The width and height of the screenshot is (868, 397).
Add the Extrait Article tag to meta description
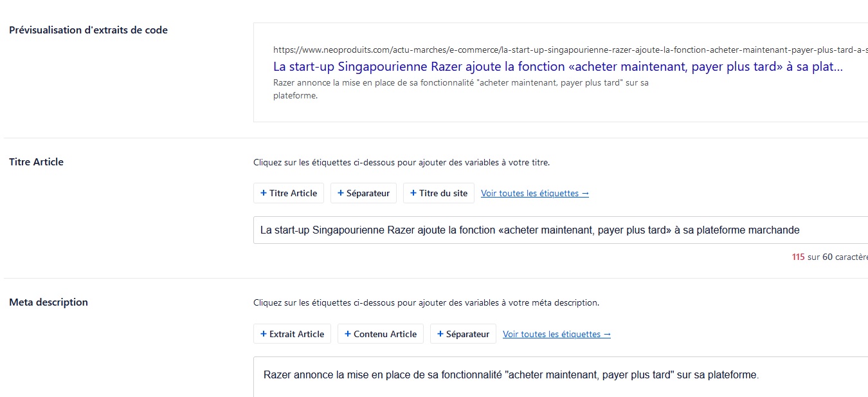pyautogui.click(x=292, y=334)
